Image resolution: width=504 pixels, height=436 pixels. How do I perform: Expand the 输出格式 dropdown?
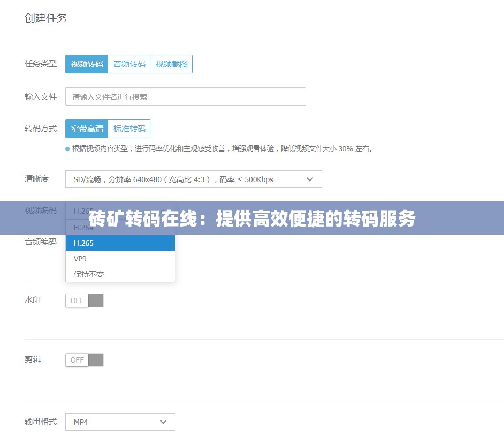[120, 422]
